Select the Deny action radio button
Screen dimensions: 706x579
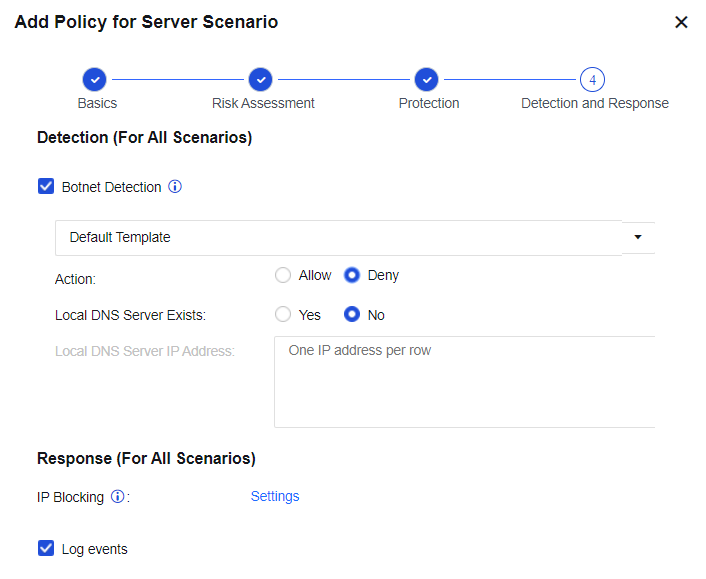(352, 275)
